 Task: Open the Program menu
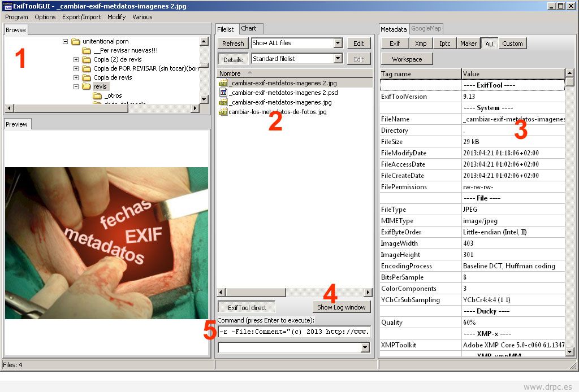click(x=16, y=17)
